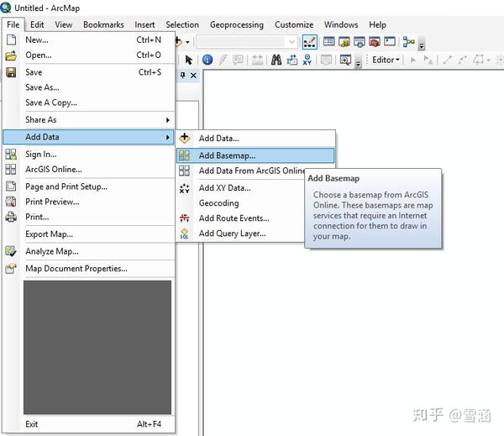This screenshot has height=436, width=504.
Task: Click the Go To XY tool
Action: tap(307, 60)
